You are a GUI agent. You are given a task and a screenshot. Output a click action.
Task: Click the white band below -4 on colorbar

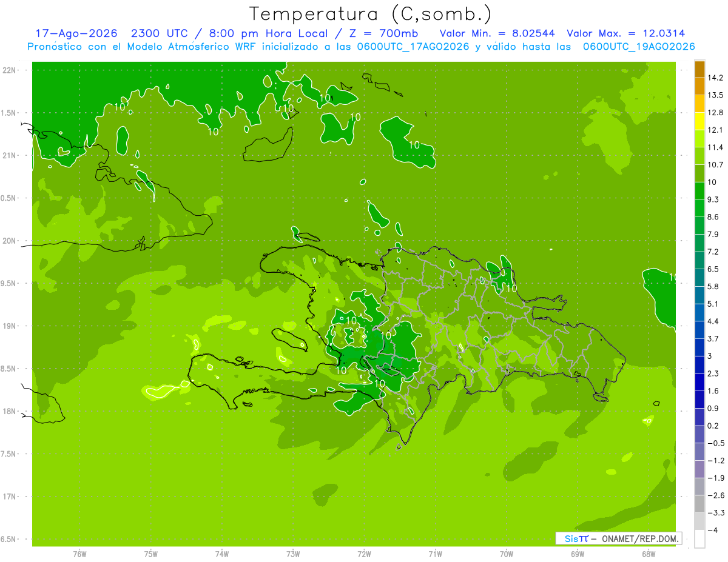click(x=699, y=539)
